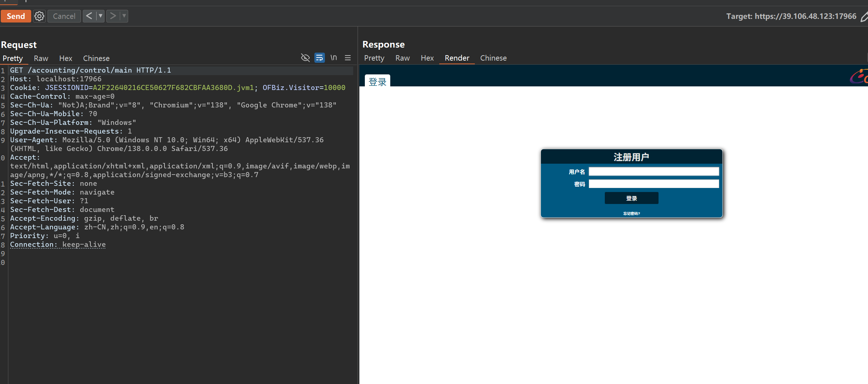This screenshot has width=868, height=384.
Task: Click the JSESSIONID cookie value
Action: pos(173,87)
